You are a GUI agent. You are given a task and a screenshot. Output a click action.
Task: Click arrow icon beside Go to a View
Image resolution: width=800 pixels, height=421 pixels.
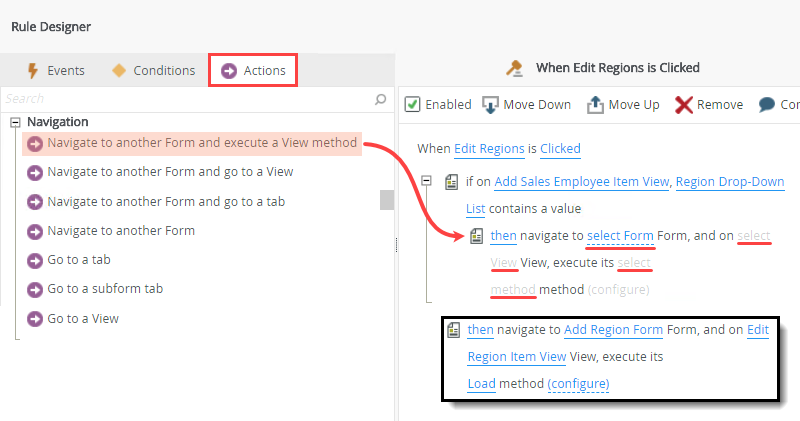pyautogui.click(x=35, y=319)
